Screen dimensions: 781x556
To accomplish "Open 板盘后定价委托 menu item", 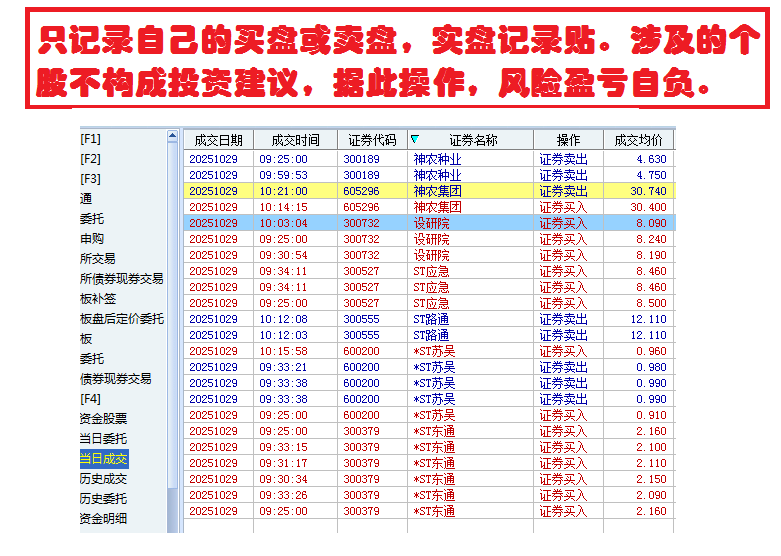I will 122,318.
